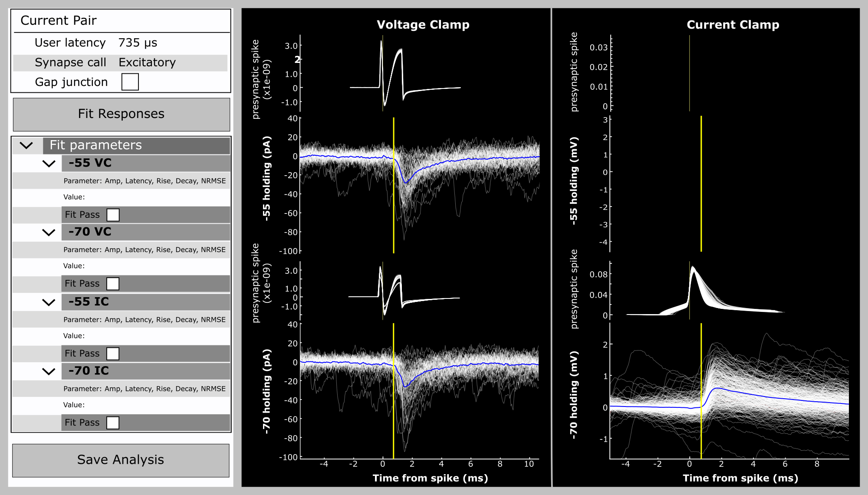
Task: Click the Save Analysis button
Action: coord(121,460)
